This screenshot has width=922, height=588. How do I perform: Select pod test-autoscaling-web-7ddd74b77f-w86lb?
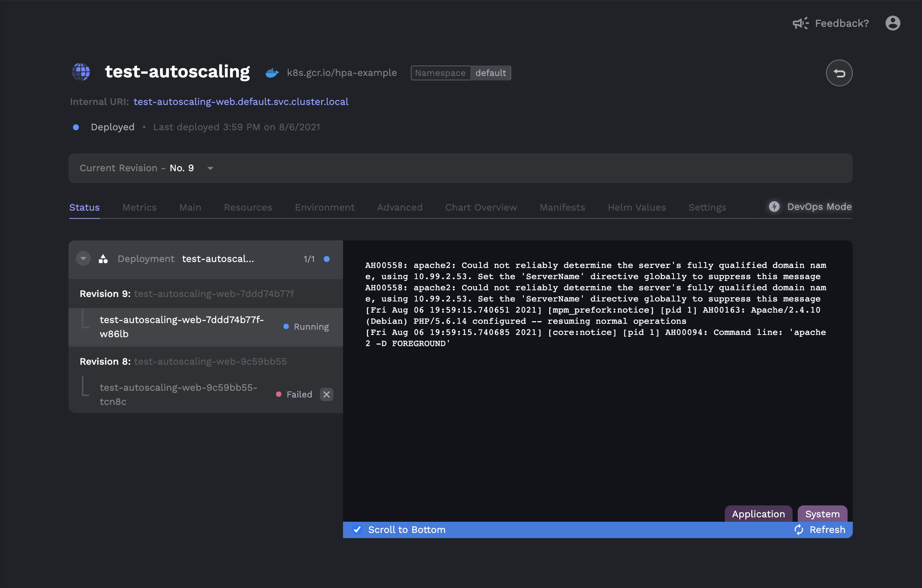point(206,327)
